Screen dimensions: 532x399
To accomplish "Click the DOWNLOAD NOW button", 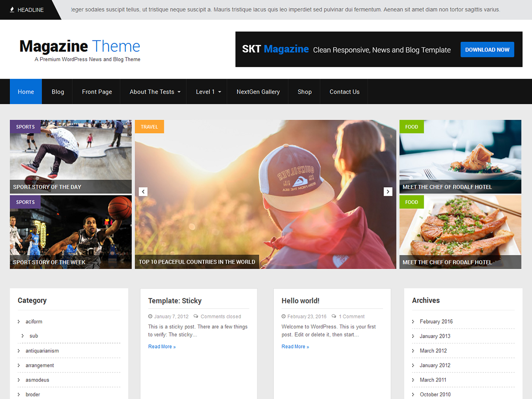I will tap(487, 50).
